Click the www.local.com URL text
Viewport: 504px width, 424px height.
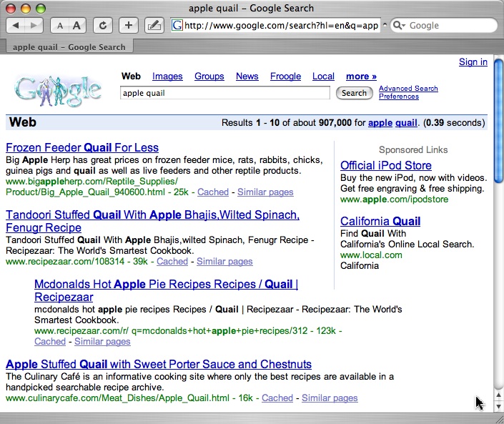(x=371, y=255)
